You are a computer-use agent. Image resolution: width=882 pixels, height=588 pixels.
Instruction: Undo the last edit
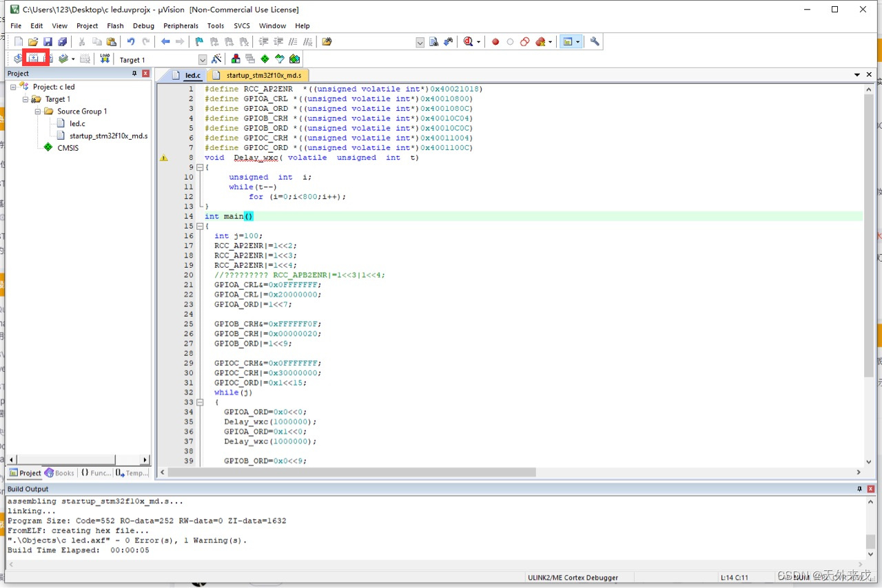point(130,42)
